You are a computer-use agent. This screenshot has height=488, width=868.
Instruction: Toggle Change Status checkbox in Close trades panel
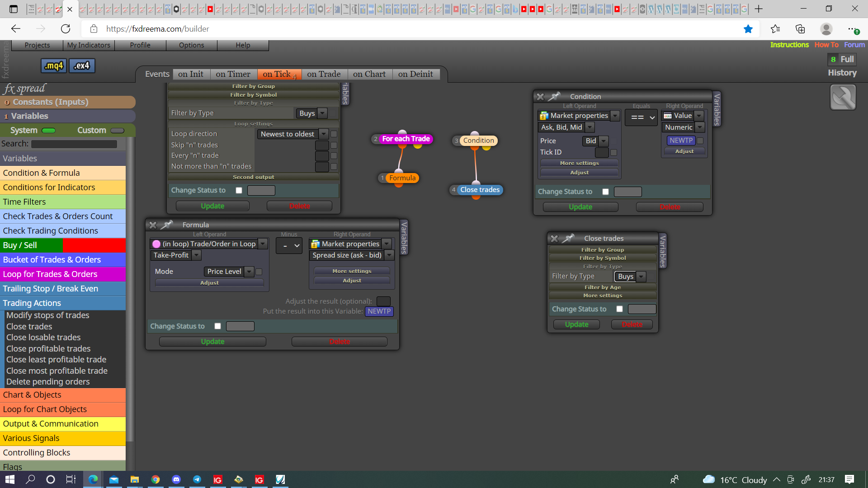click(619, 309)
